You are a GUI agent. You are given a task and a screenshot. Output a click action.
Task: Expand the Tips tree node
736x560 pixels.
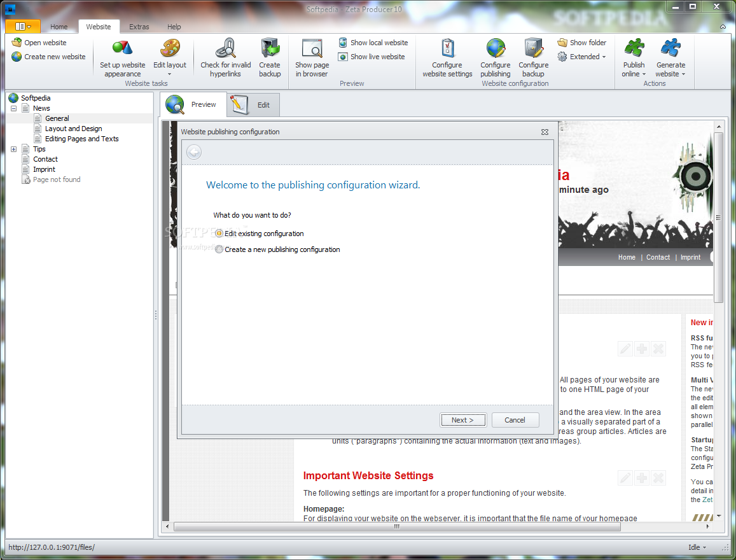13,150
